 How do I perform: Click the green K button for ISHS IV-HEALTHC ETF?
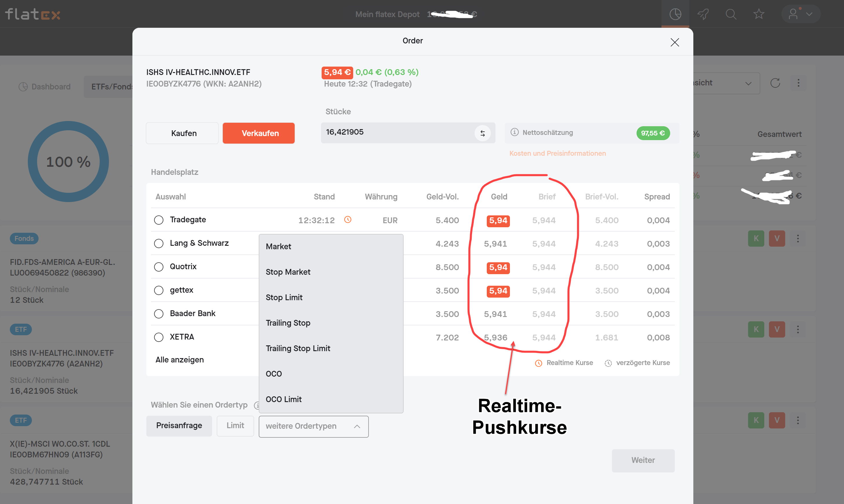pos(756,329)
